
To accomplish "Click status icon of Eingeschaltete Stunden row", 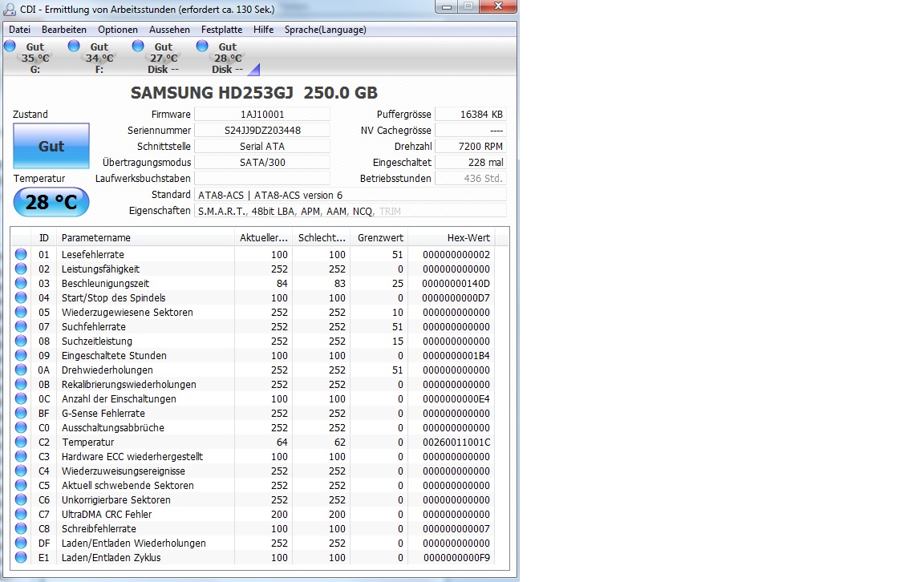I will coord(21,355).
